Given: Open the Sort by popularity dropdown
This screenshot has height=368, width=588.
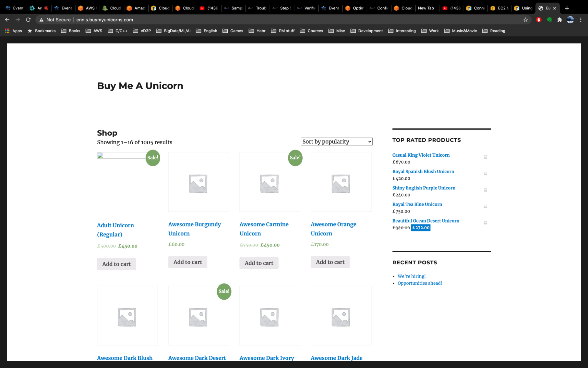Looking at the screenshot, I should (x=337, y=142).
